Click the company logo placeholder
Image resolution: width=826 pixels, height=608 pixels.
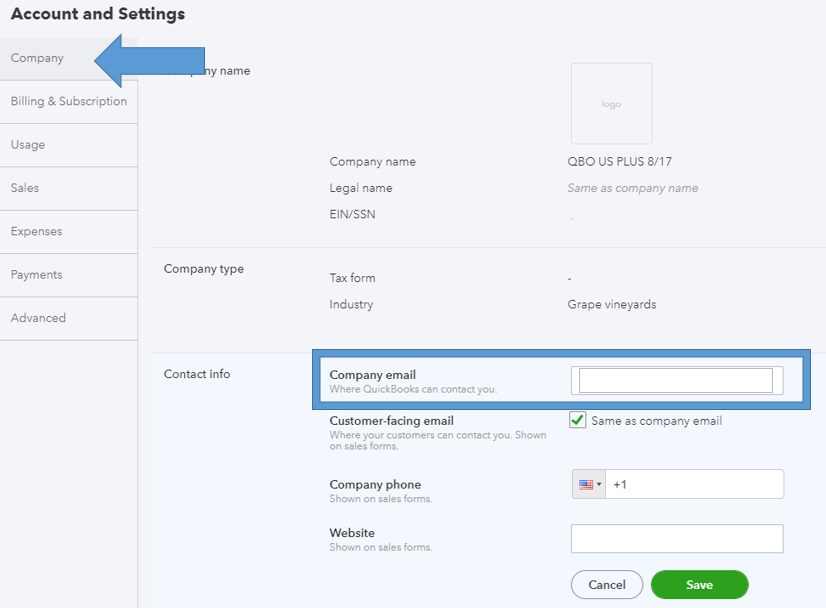pyautogui.click(x=611, y=104)
